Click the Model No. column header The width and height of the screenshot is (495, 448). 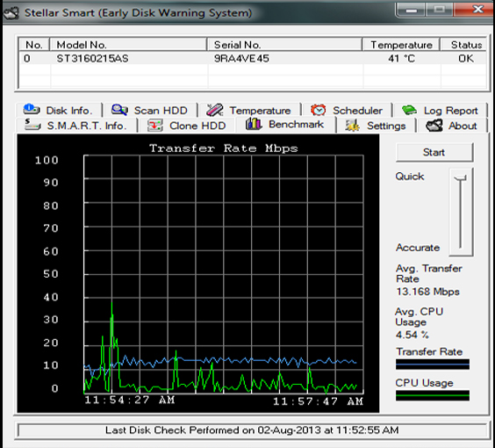(128, 45)
